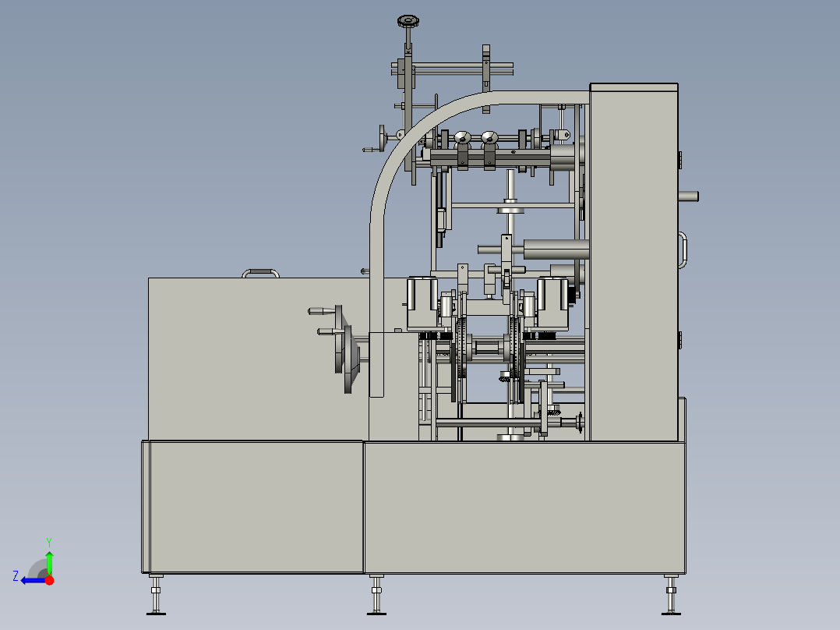Select the handwheel at the top of the machine
This screenshot has height=630, width=840.
pos(408,22)
